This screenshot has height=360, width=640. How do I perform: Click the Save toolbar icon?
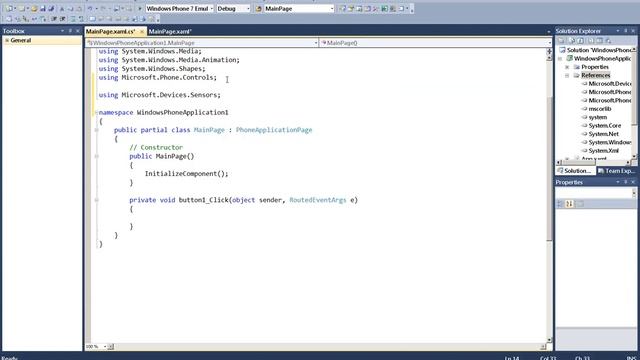(43, 9)
